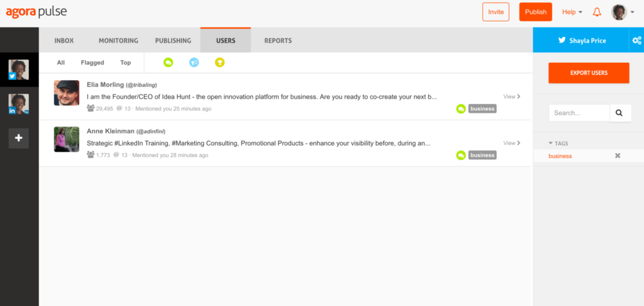This screenshot has width=644, height=306.
Task: Select the business tag filter
Action: point(560,156)
